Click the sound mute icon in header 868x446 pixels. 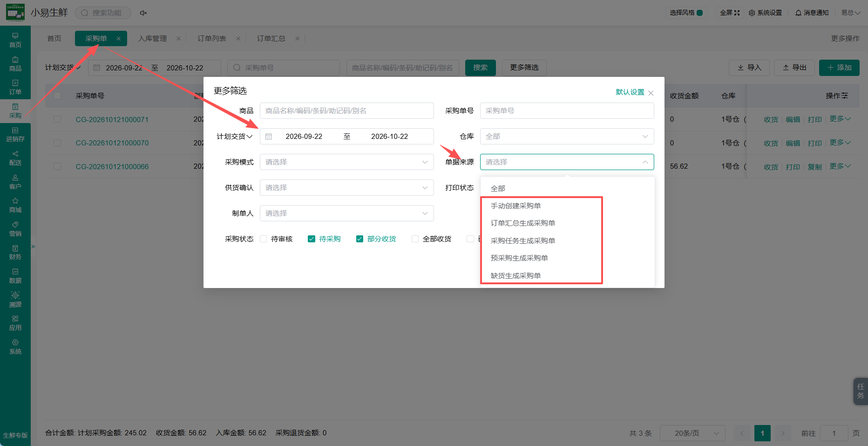[x=143, y=13]
